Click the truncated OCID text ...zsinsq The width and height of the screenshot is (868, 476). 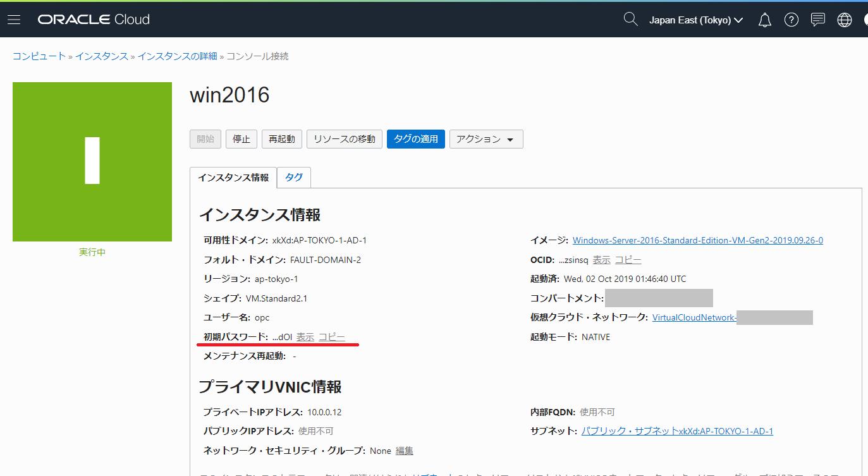pyautogui.click(x=573, y=260)
